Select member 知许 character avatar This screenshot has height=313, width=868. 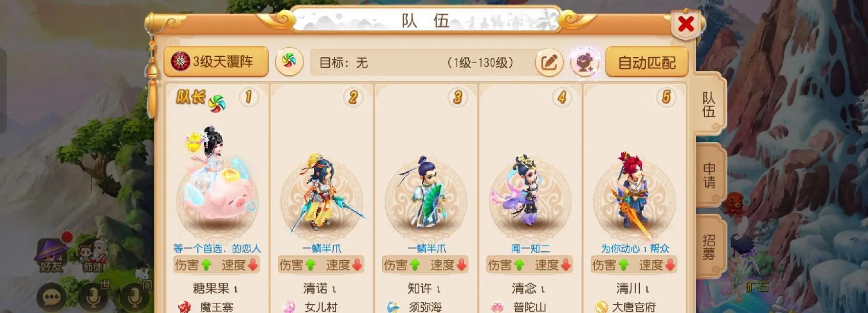tap(426, 193)
